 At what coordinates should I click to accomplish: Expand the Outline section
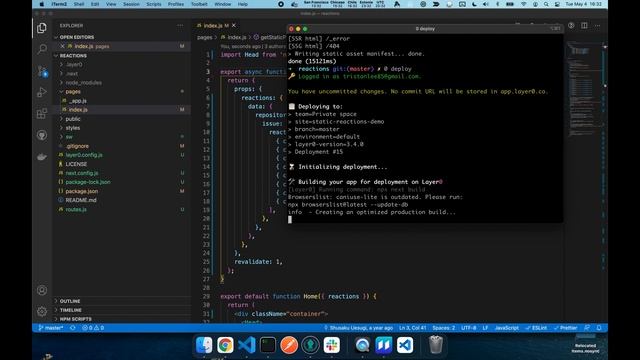point(70,301)
